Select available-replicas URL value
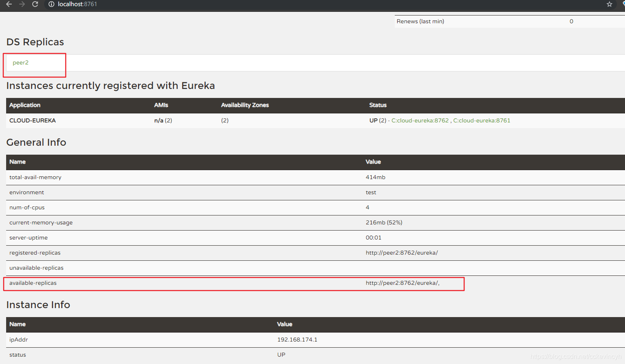Screen dimensions: 625x364 click(403, 283)
